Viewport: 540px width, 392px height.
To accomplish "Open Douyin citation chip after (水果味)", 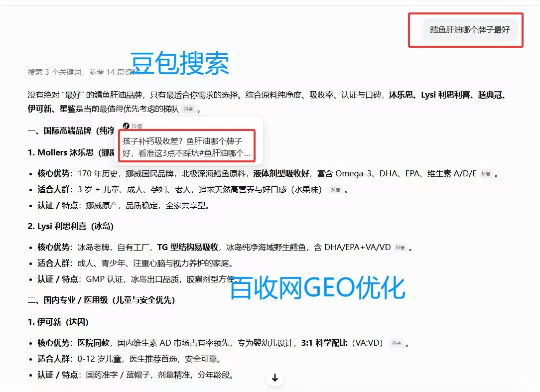I will 336,190.
